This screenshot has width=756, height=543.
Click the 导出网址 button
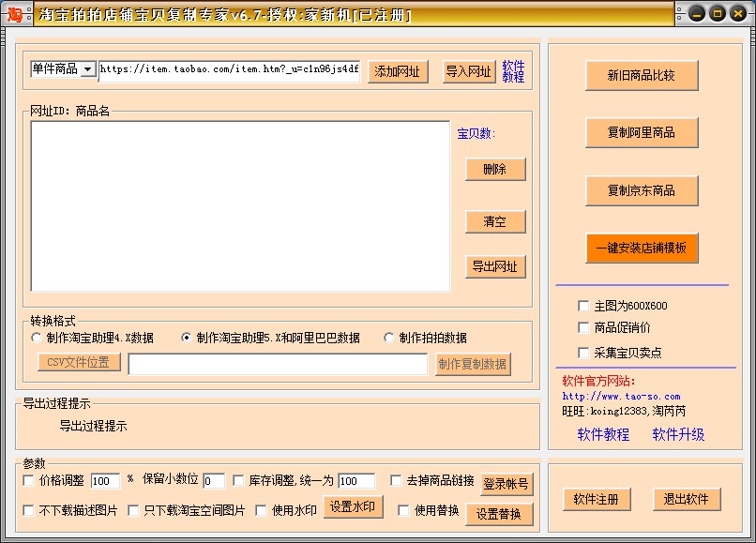click(495, 266)
